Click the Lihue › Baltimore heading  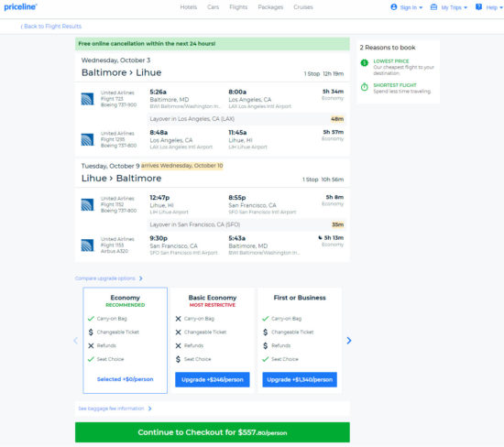pyautogui.click(x=122, y=179)
